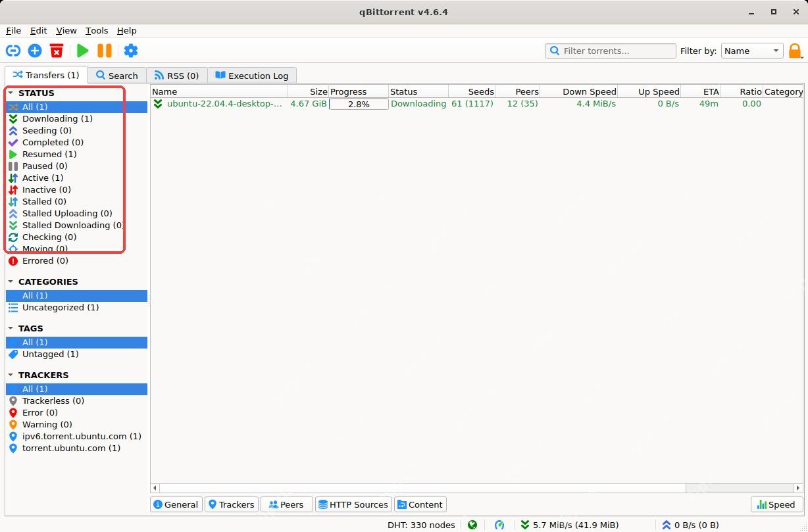This screenshot has width=808, height=532.
Task: Click the connection status globe icon
Action: click(x=472, y=525)
